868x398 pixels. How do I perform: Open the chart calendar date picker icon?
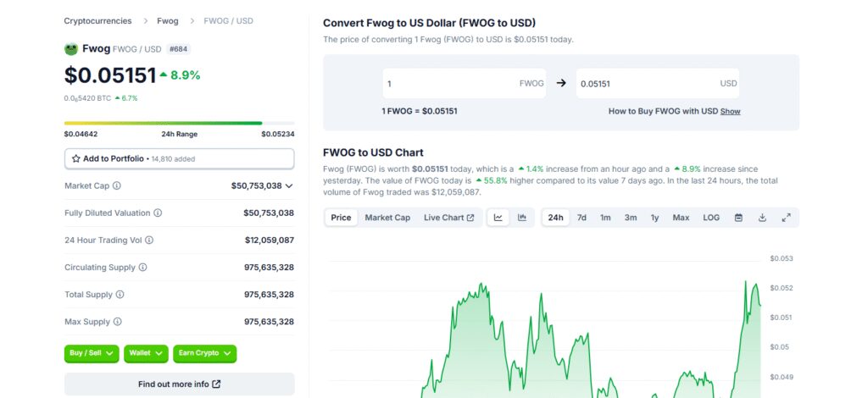(x=738, y=218)
